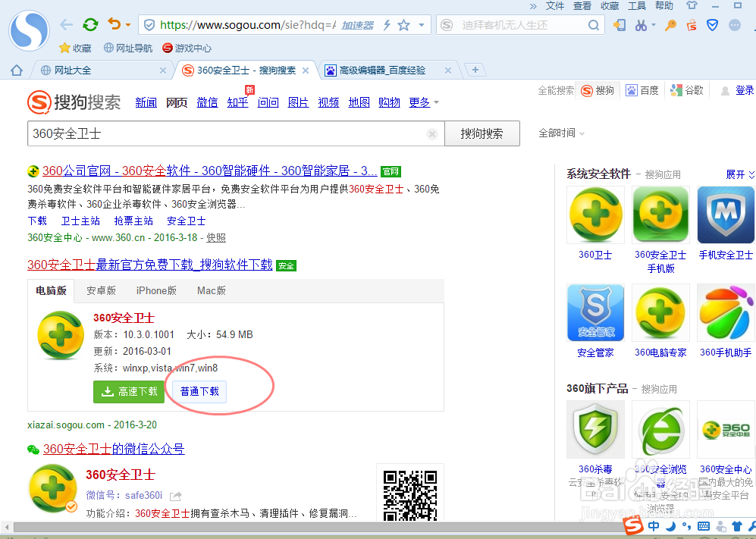The width and height of the screenshot is (756, 539).
Task: Click the scissors screenshot tool icon
Action: (641, 25)
